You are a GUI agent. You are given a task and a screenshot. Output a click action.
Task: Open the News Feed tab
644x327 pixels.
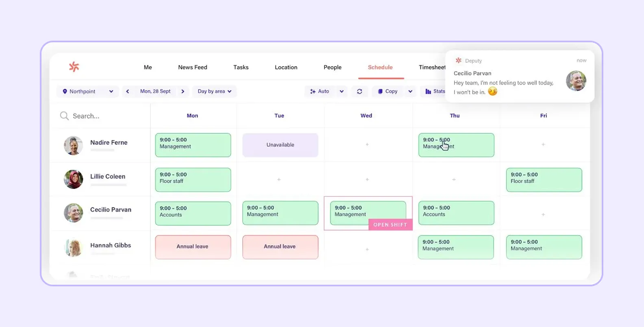(x=193, y=68)
